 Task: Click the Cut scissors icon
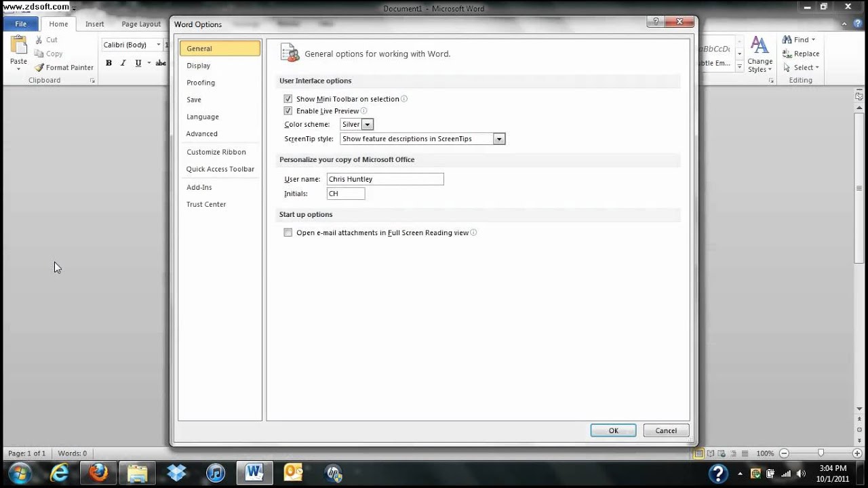(x=39, y=40)
